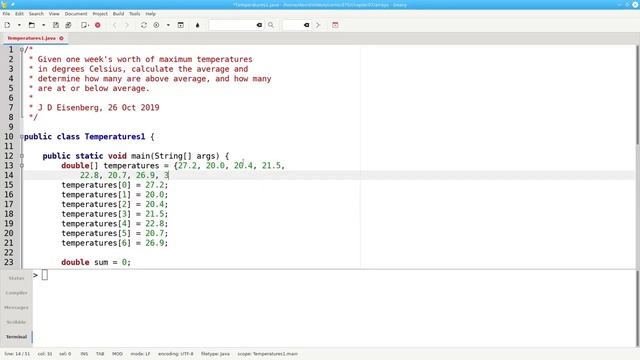
Task: Open the Tools menu
Action: click(x=135, y=13)
